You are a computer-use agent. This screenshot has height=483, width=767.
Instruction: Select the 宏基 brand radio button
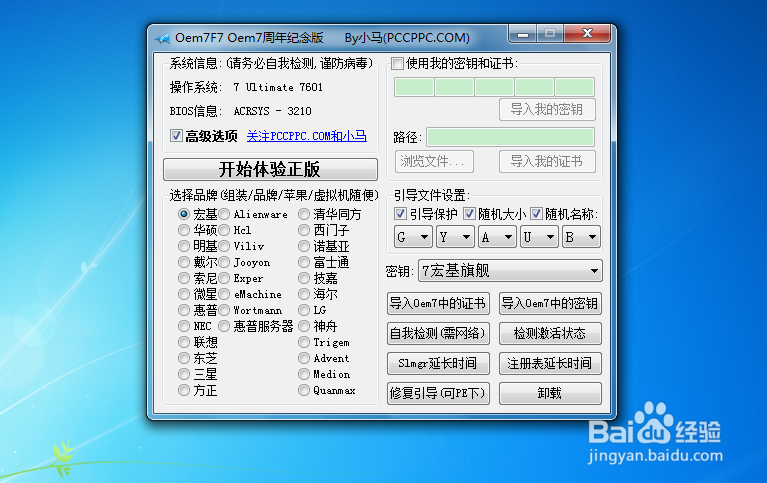click(x=184, y=214)
